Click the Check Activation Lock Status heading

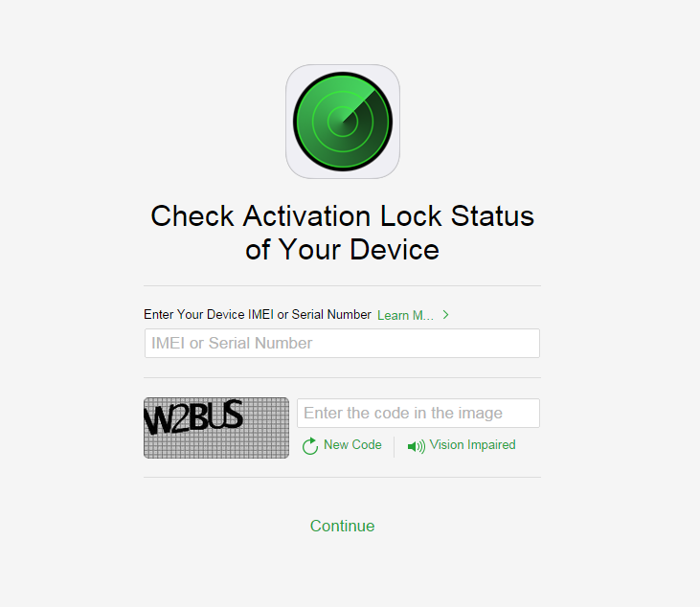point(343,216)
